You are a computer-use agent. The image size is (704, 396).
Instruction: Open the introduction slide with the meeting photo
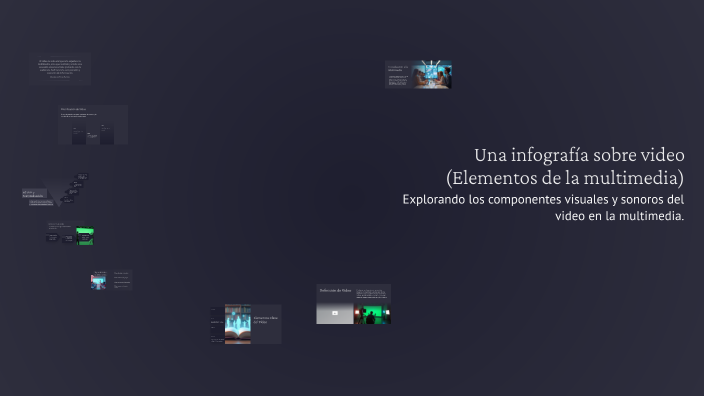click(x=418, y=75)
